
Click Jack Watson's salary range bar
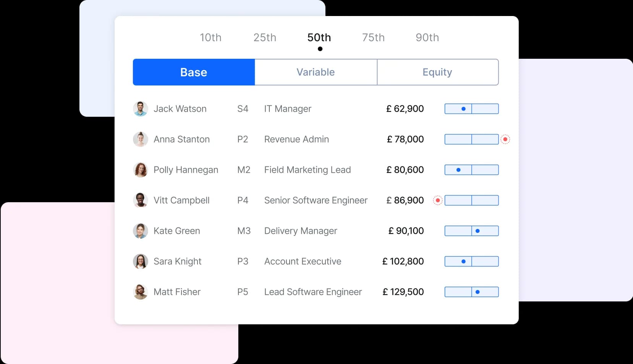[471, 109]
